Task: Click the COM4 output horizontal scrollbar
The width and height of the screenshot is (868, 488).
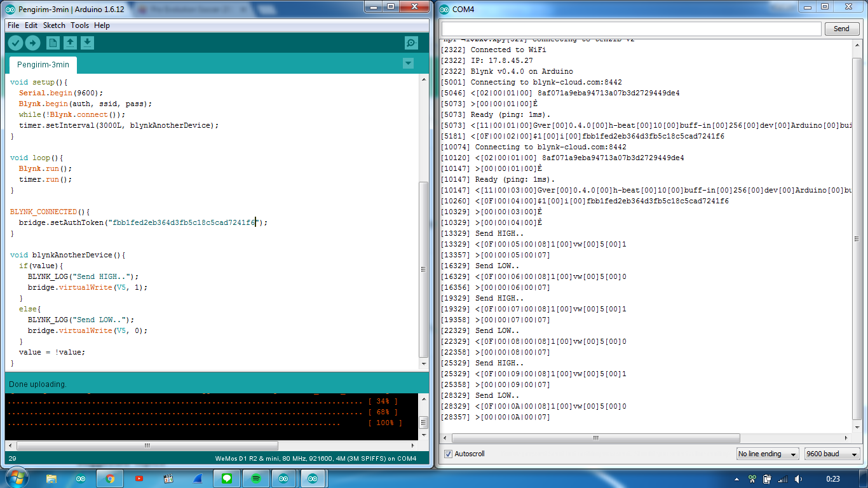Action: tap(595, 438)
